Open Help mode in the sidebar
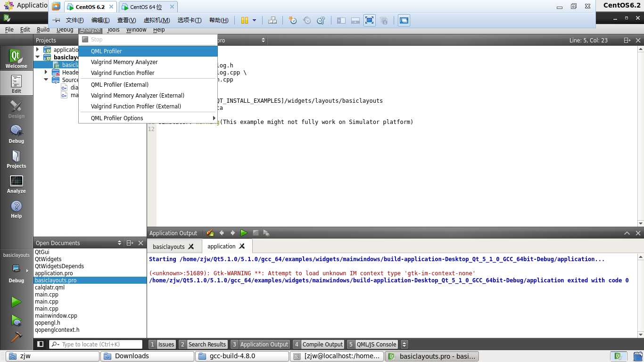The image size is (644, 362). (16, 209)
